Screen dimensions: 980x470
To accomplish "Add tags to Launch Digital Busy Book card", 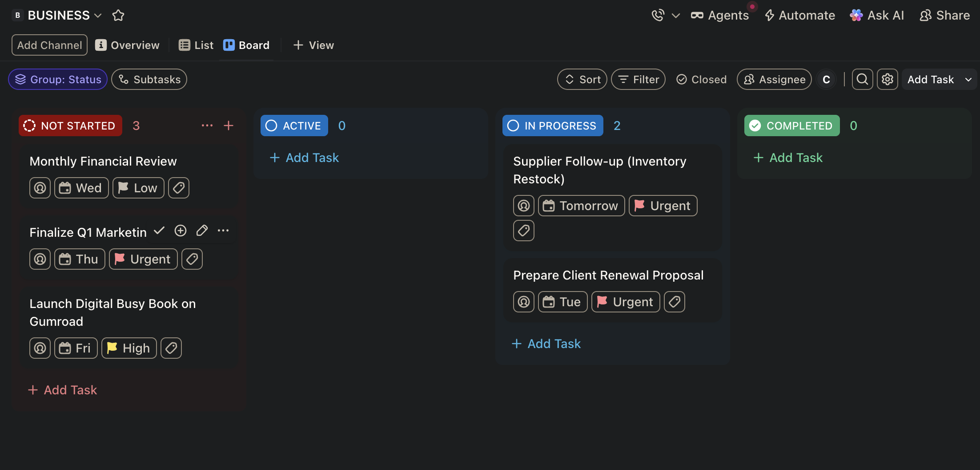I will (171, 348).
